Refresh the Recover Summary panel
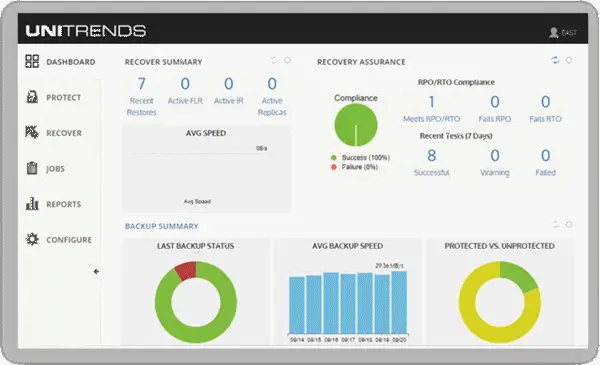 (274, 60)
